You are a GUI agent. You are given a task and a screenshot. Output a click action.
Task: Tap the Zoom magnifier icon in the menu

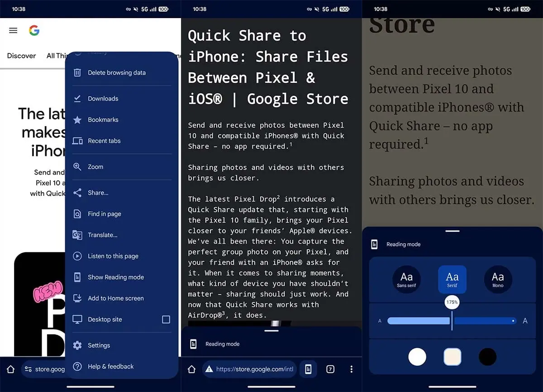tap(77, 167)
